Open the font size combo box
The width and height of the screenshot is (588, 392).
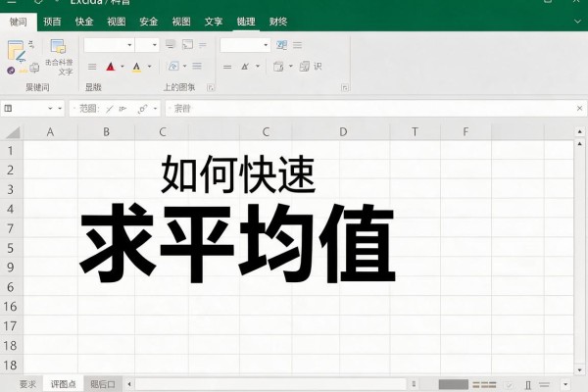147,45
